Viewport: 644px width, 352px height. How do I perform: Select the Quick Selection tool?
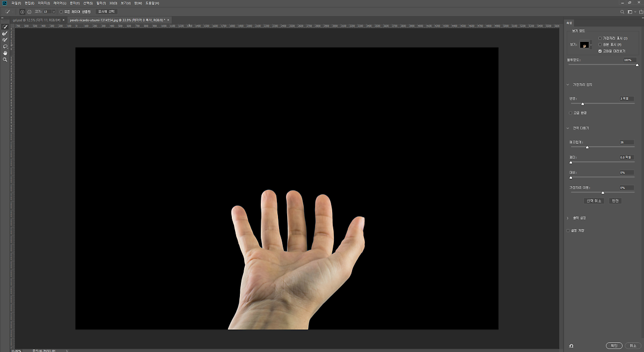pyautogui.click(x=5, y=27)
